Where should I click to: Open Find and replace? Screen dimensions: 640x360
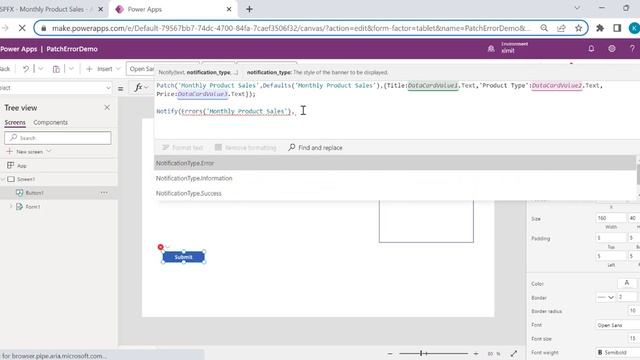point(316,147)
